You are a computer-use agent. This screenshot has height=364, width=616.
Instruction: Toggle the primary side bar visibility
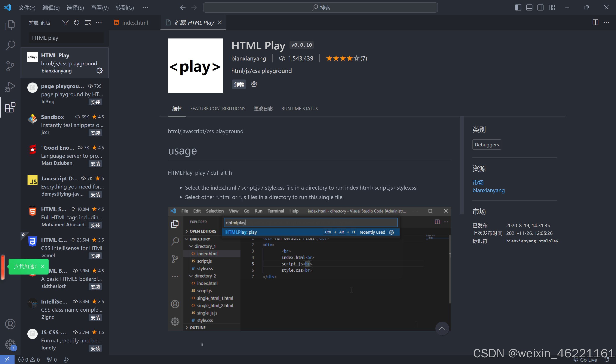(518, 7)
